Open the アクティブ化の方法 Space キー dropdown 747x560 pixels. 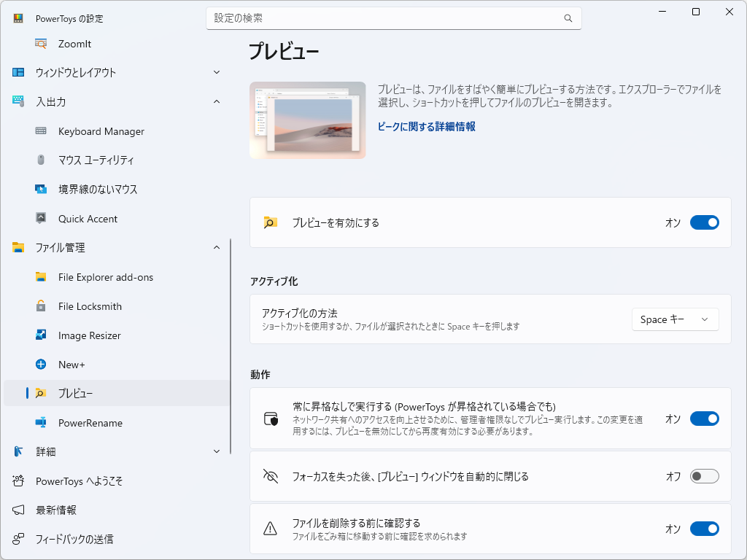pos(675,319)
